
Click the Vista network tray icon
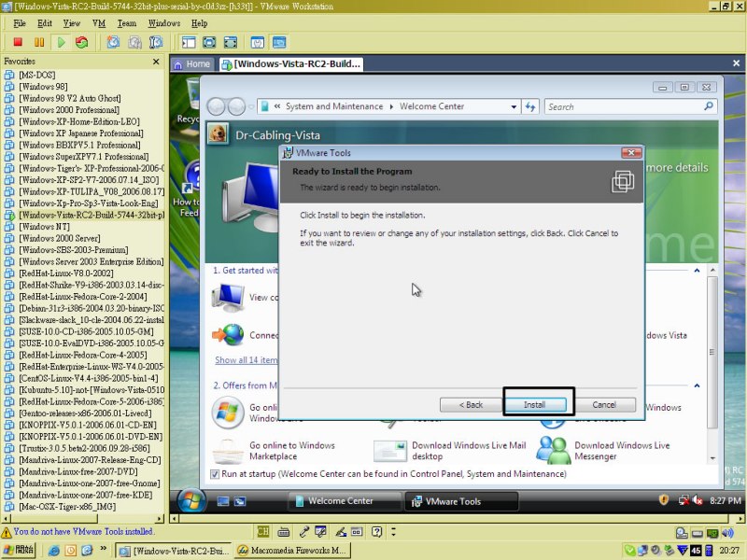(x=684, y=500)
